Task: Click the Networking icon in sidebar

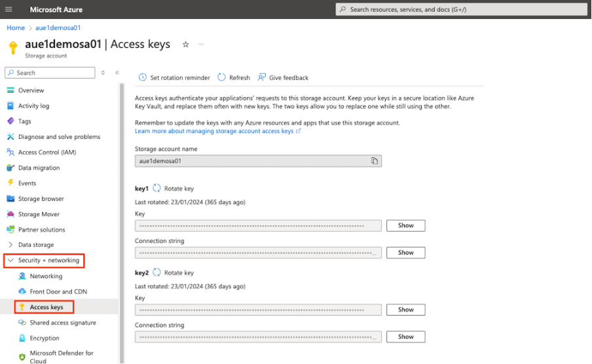Action: coord(22,276)
